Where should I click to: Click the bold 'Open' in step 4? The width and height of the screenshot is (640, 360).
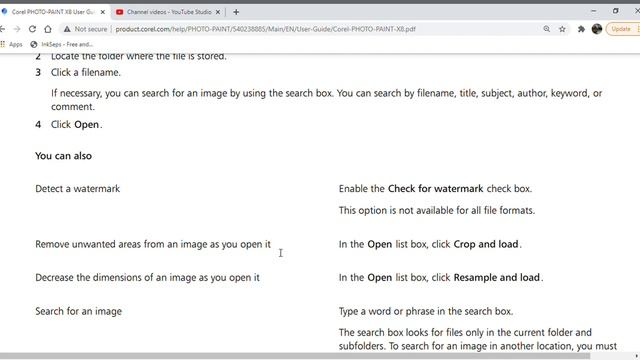point(87,124)
